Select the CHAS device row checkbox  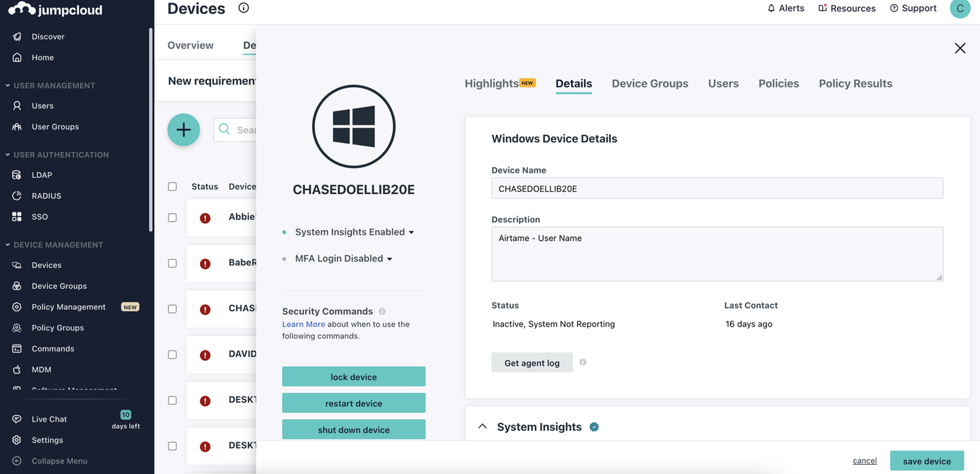172,309
